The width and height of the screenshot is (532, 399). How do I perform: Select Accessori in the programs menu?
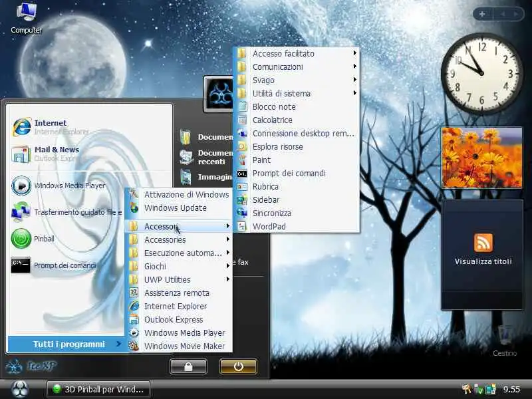coord(179,226)
